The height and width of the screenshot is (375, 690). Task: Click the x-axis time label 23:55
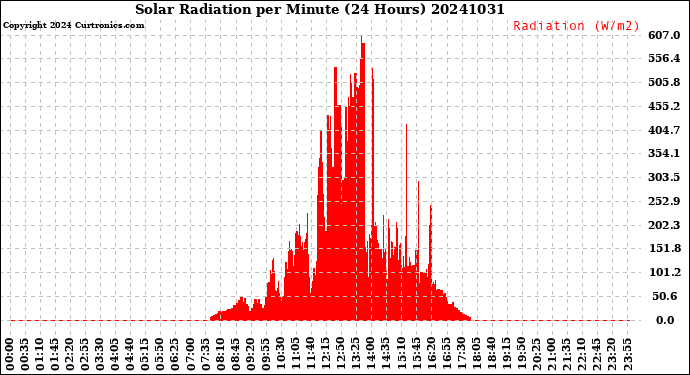tap(627, 355)
